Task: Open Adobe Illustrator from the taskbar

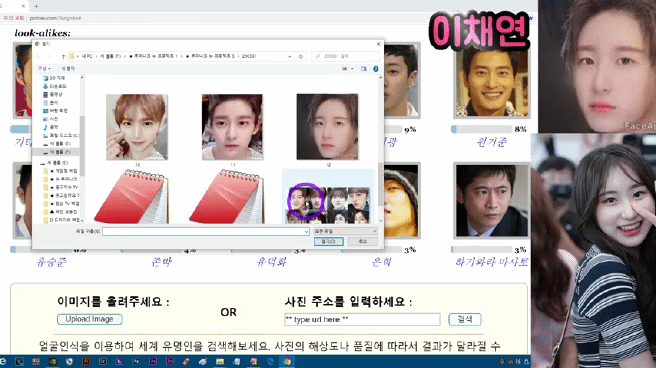Action: [86, 362]
